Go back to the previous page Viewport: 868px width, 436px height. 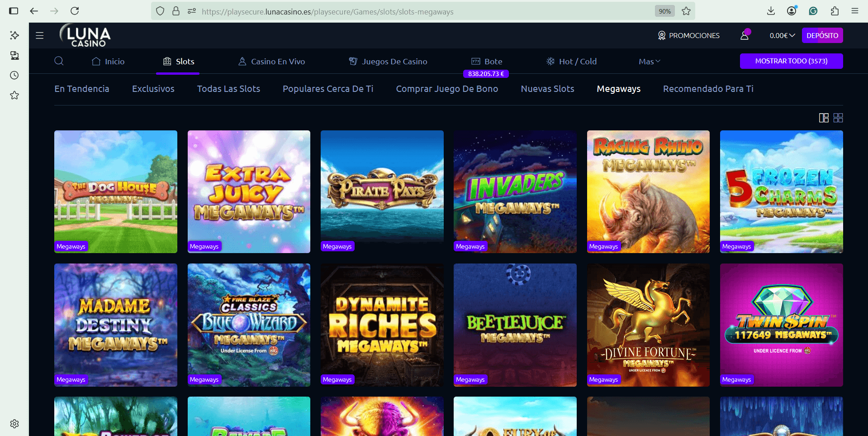(34, 11)
